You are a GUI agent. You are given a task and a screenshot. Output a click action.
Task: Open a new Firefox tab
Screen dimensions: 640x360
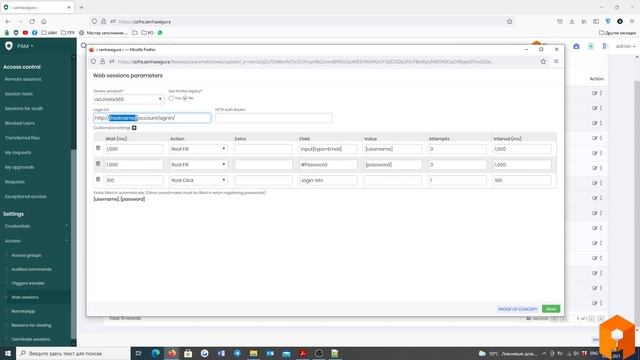point(81,7)
